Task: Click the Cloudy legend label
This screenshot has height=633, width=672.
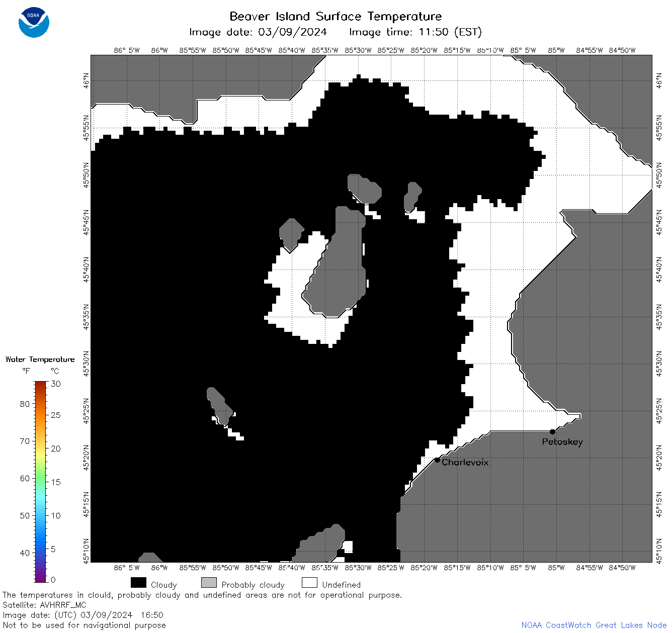Action: [x=164, y=585]
